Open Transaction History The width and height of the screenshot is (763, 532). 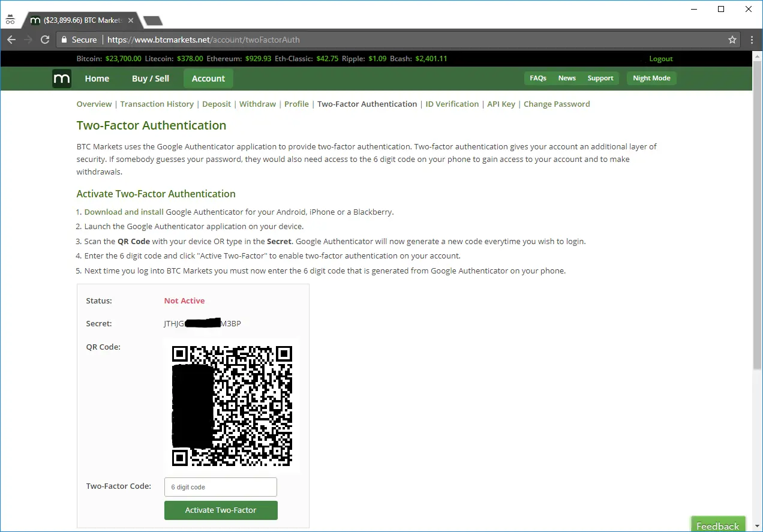[157, 104]
